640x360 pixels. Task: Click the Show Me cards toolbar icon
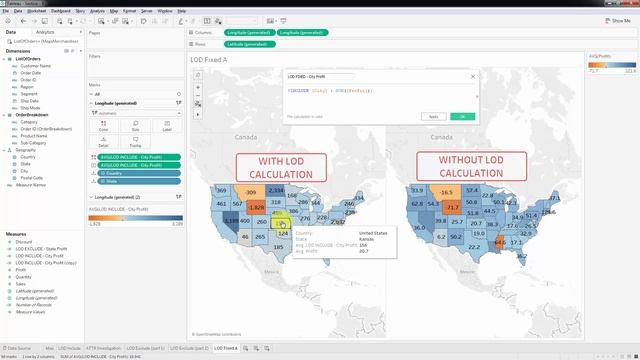point(270,21)
